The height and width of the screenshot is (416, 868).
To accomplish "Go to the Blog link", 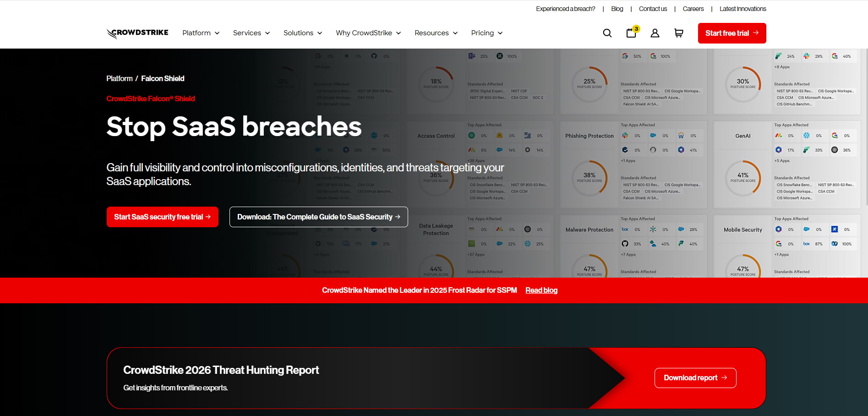I will click(617, 9).
